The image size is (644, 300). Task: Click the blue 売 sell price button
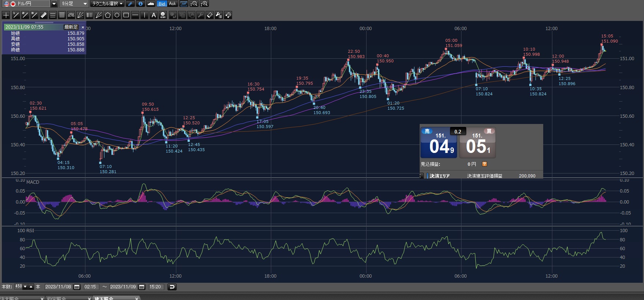[x=438, y=143]
